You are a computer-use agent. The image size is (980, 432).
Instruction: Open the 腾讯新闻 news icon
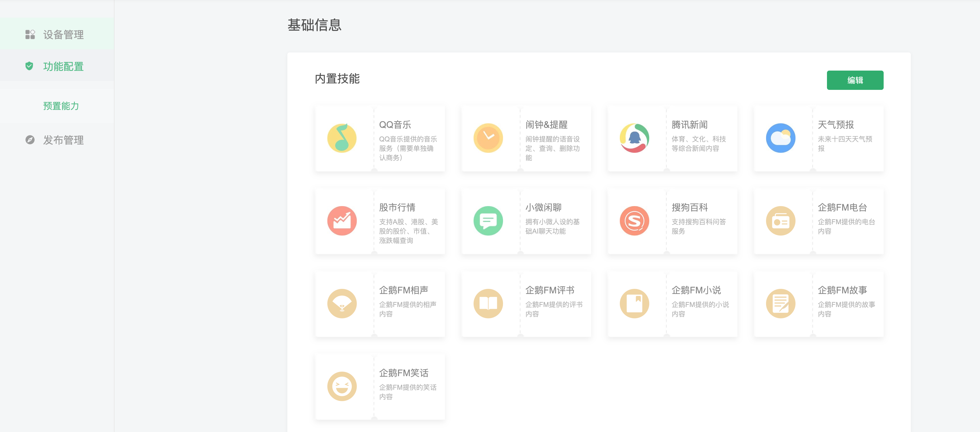pos(634,138)
